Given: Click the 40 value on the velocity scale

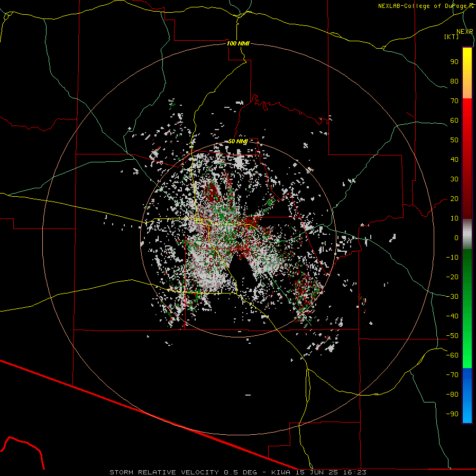Looking at the screenshot, I should point(454,160).
